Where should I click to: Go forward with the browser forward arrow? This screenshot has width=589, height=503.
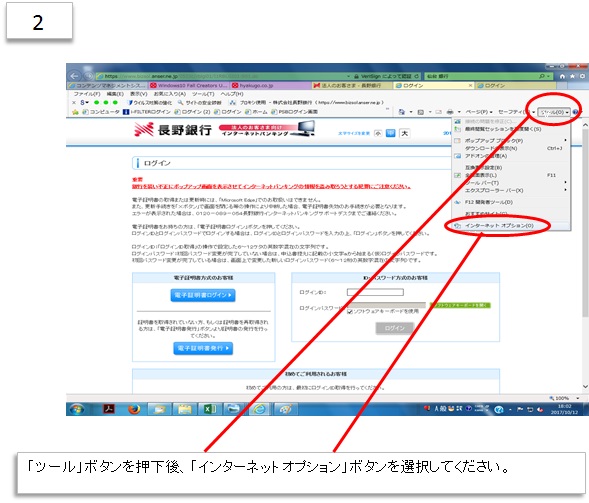(88, 76)
